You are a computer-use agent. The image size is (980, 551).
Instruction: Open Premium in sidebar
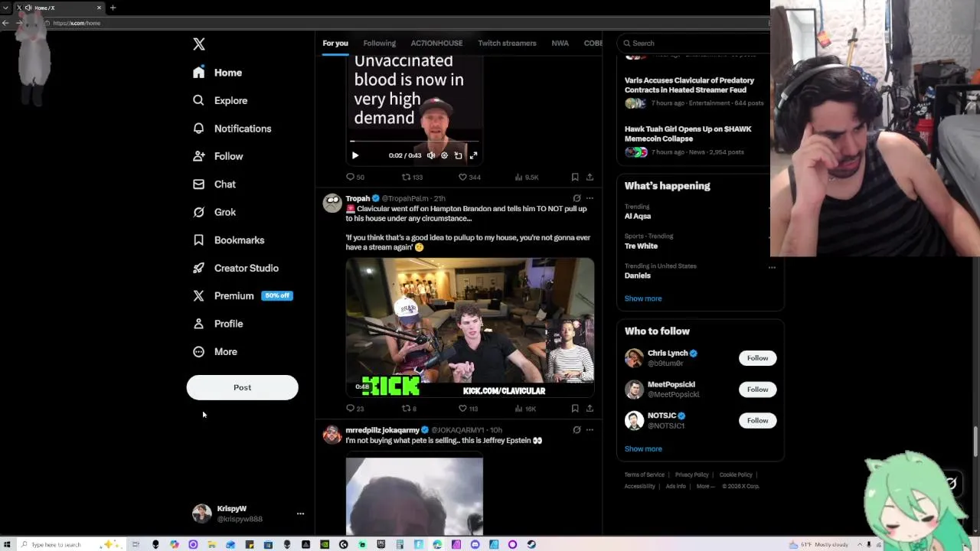[242, 295]
